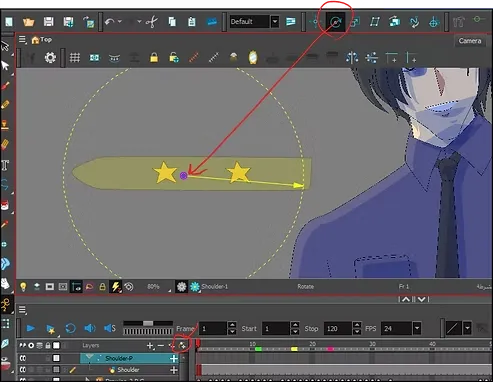This screenshot has width=493, height=382.
Task: Select the Paint bucket tool in the left toolbar
Action: point(5,205)
